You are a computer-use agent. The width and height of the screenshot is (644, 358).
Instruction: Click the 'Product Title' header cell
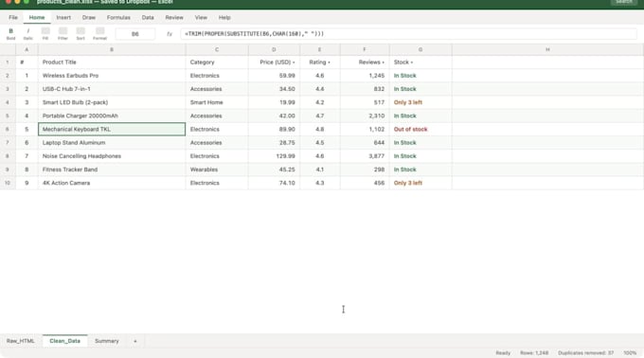(x=112, y=63)
